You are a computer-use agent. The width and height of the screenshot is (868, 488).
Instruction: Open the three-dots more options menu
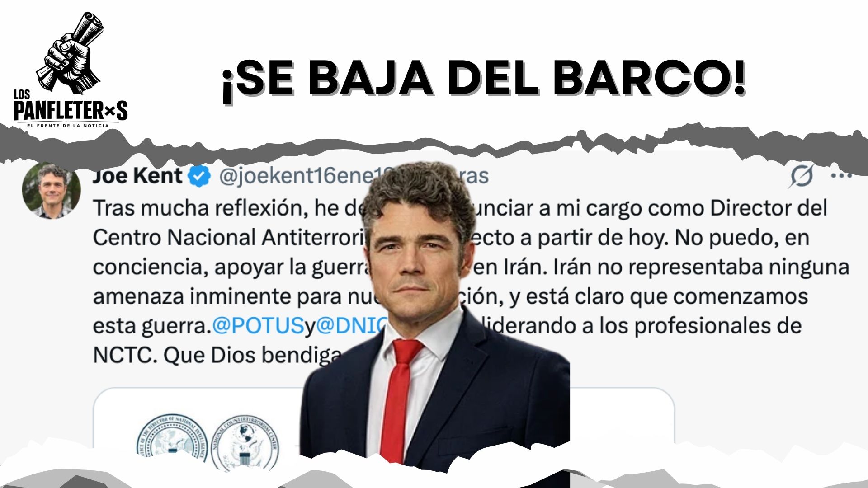[841, 175]
